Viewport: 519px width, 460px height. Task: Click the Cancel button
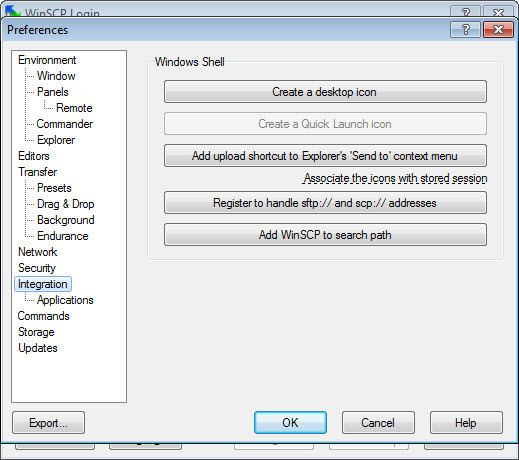[x=378, y=423]
